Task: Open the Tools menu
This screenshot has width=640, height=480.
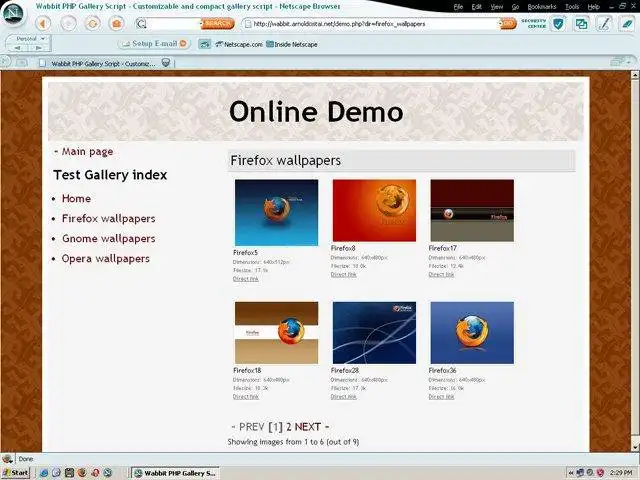Action: pos(572,7)
